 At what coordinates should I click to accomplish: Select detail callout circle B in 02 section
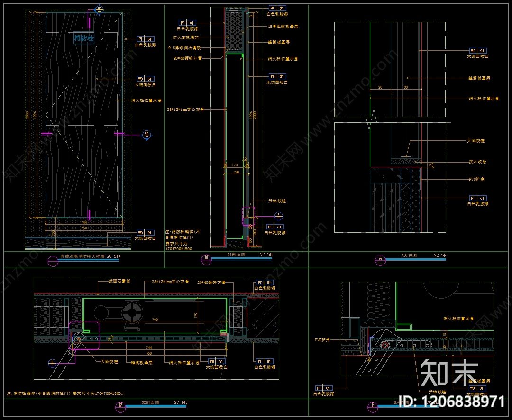click(52, 363)
